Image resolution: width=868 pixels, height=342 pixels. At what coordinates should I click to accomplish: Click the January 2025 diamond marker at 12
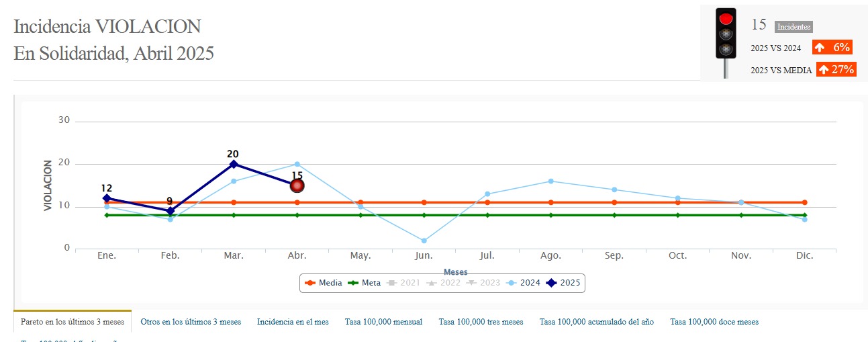(x=107, y=198)
